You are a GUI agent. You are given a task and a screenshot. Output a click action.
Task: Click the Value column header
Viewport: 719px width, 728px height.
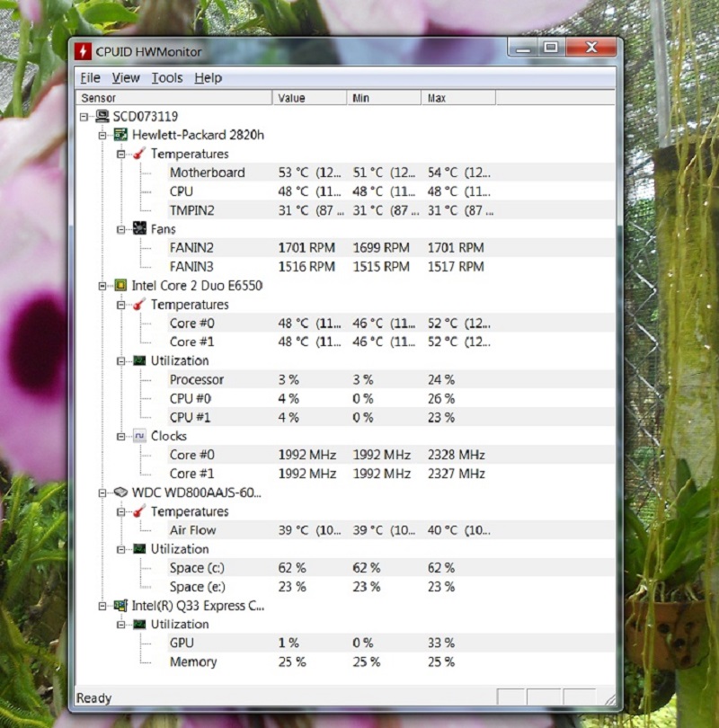click(309, 98)
